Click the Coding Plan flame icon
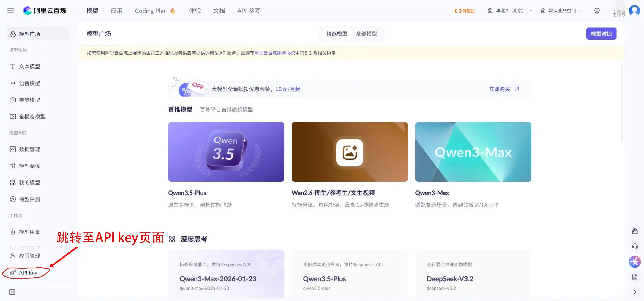This screenshot has width=644, height=301. [x=172, y=11]
